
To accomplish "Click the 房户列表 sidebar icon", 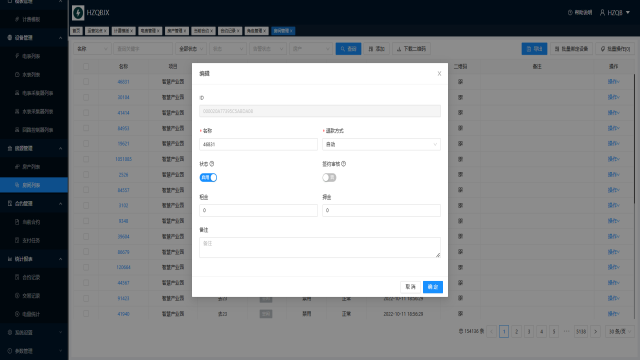I will 17,167.
